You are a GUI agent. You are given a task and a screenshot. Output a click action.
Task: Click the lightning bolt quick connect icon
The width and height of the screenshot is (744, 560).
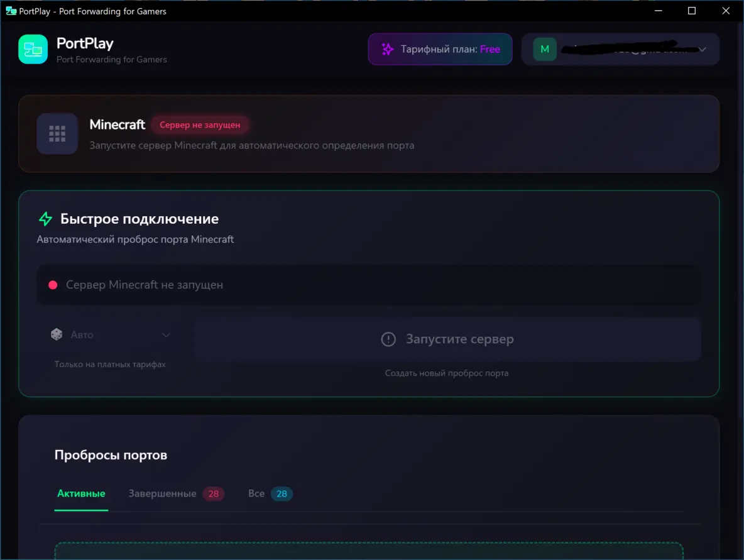(x=46, y=219)
